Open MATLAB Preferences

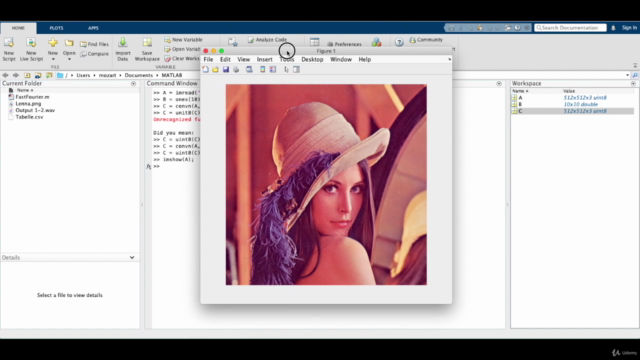[344, 44]
